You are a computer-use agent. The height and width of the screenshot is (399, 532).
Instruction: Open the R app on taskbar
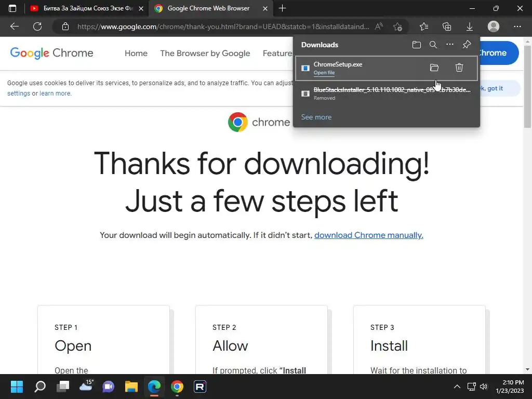200,387
